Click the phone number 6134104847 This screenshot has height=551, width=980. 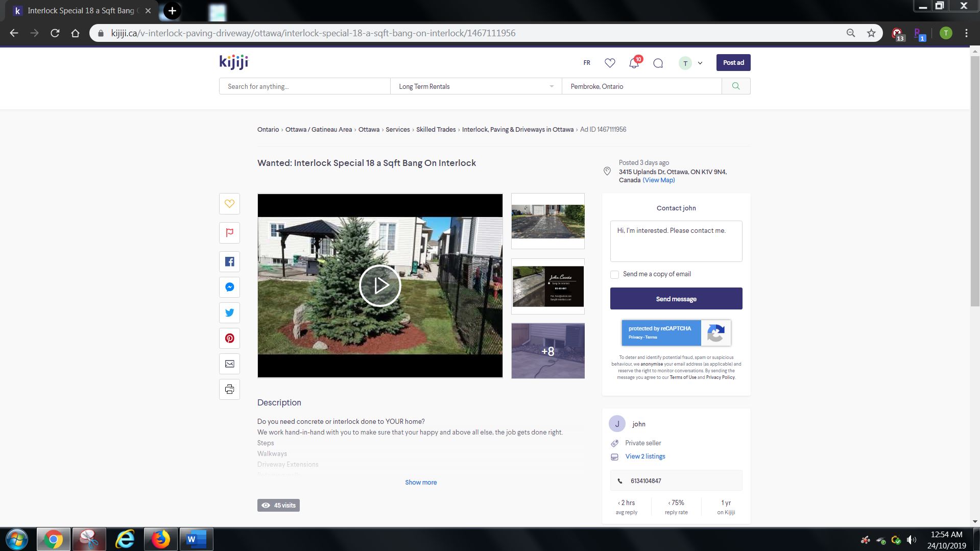pos(646,481)
